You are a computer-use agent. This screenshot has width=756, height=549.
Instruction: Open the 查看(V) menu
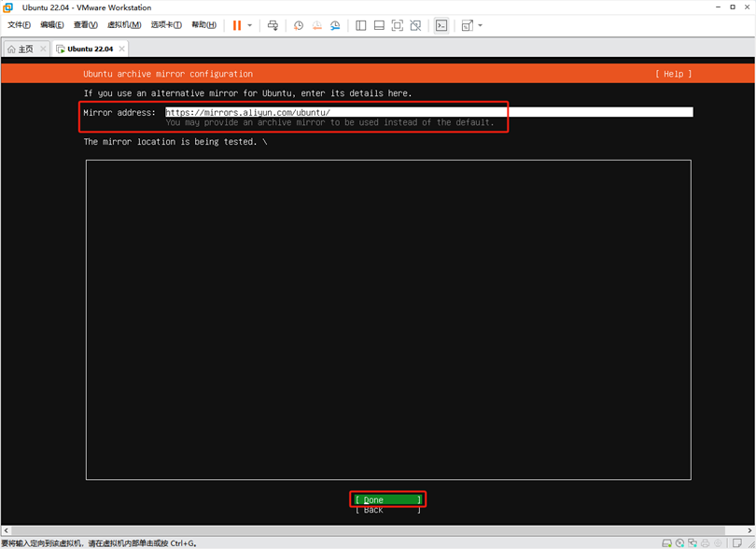(85, 25)
